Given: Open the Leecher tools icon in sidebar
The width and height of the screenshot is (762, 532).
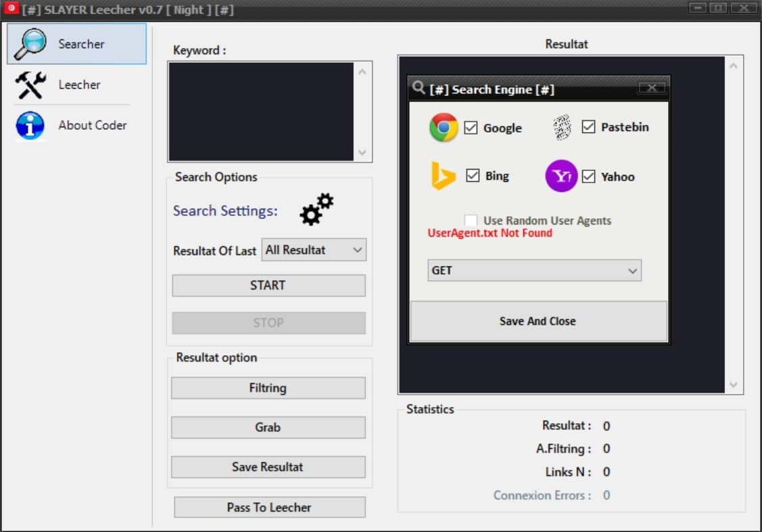Looking at the screenshot, I should pos(28,84).
